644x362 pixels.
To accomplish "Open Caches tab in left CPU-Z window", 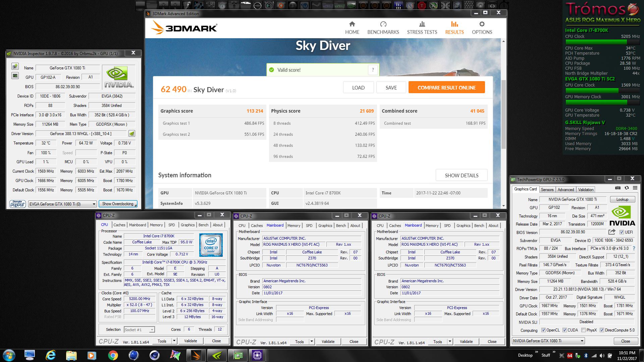I will pos(119,225).
